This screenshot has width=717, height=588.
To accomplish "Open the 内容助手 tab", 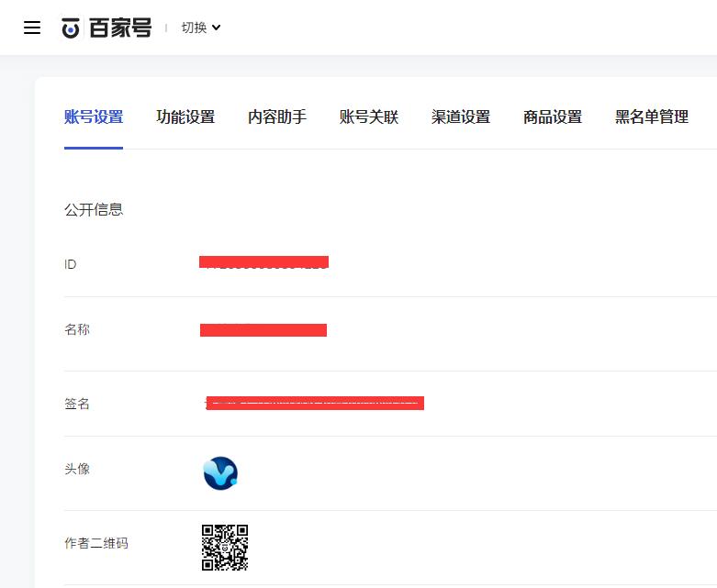I will click(x=277, y=116).
